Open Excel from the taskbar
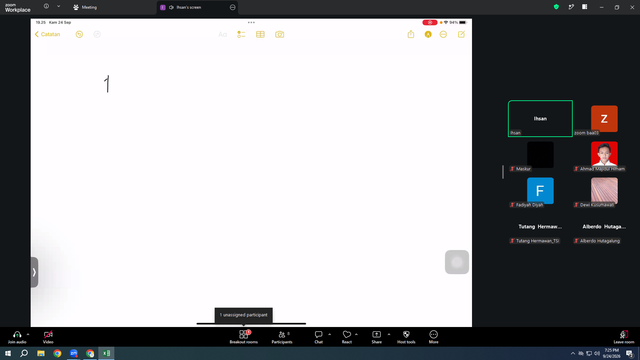640x360 pixels. tap(106, 353)
